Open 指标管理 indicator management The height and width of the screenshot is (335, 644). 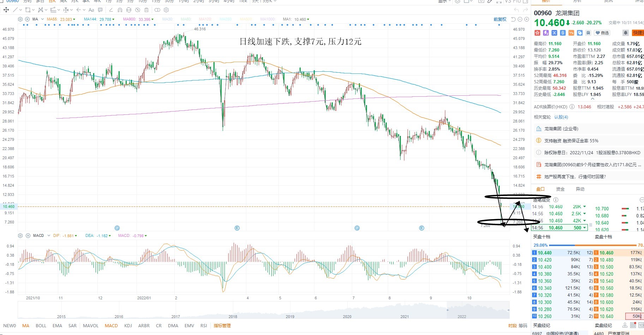coord(222,326)
